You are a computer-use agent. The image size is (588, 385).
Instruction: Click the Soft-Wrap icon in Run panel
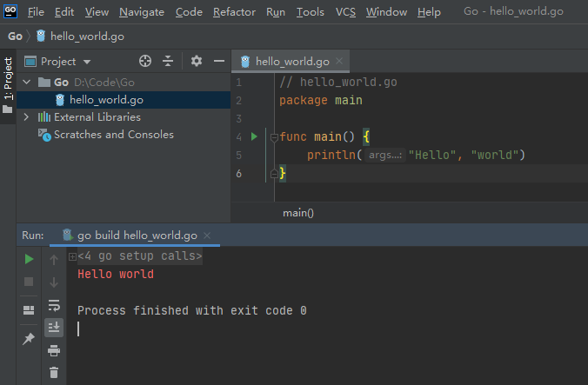54,305
